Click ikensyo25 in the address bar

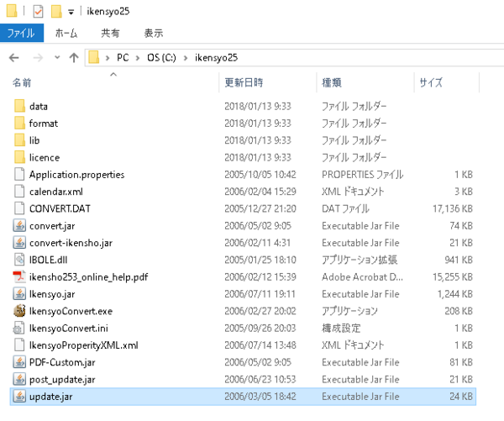click(216, 58)
